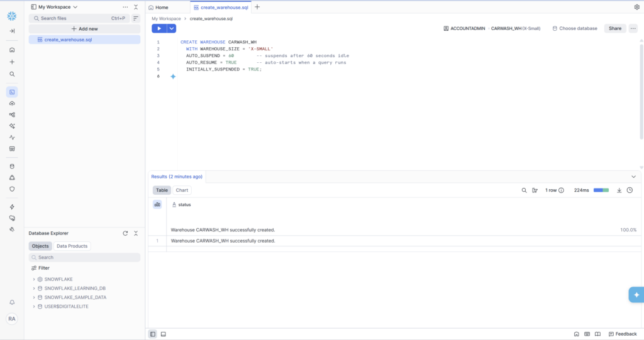
Task: Toggle the left sidebar panel view
Action: 153,334
